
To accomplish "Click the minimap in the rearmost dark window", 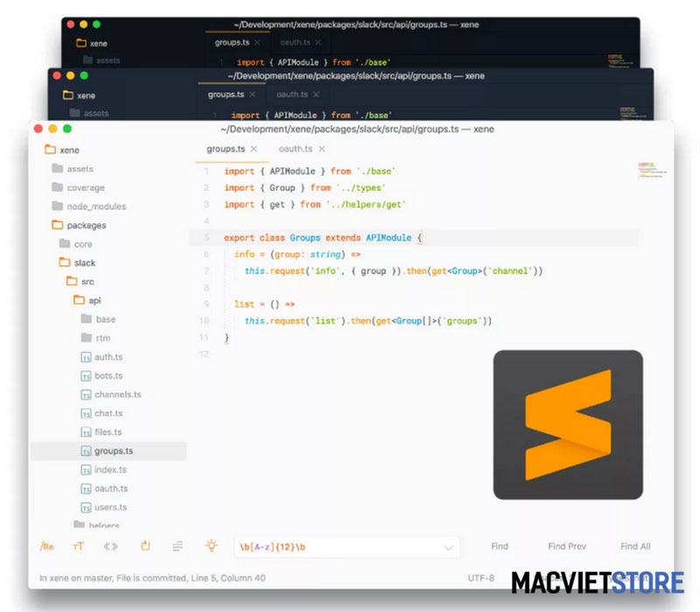I will pyautogui.click(x=620, y=60).
